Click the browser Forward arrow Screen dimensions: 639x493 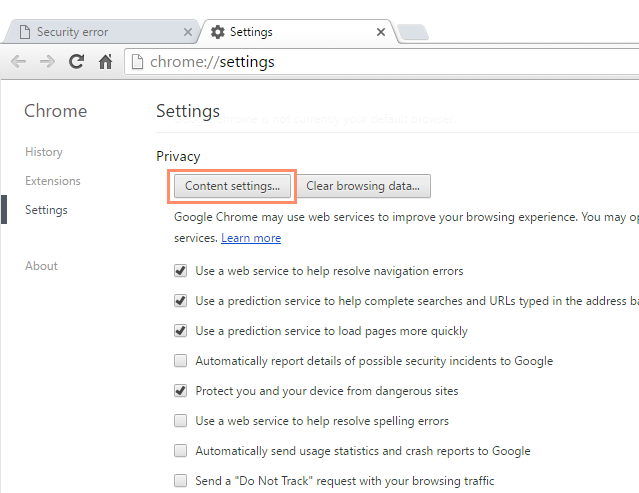click(x=47, y=62)
